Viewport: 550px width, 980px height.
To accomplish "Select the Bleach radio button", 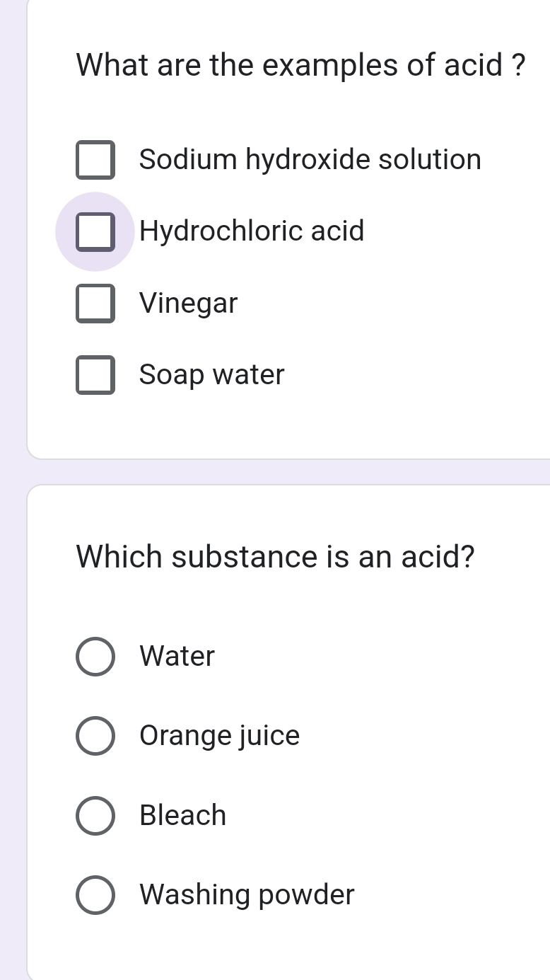I will [95, 816].
